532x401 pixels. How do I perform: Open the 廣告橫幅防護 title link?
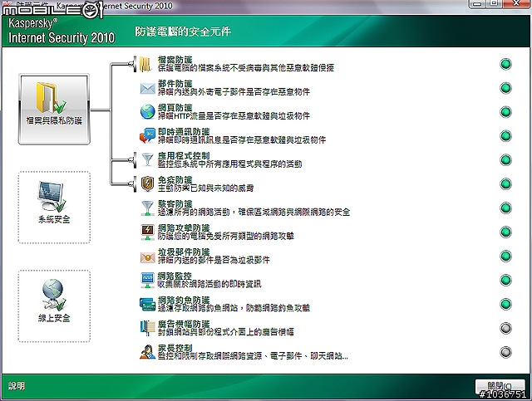[x=184, y=324]
